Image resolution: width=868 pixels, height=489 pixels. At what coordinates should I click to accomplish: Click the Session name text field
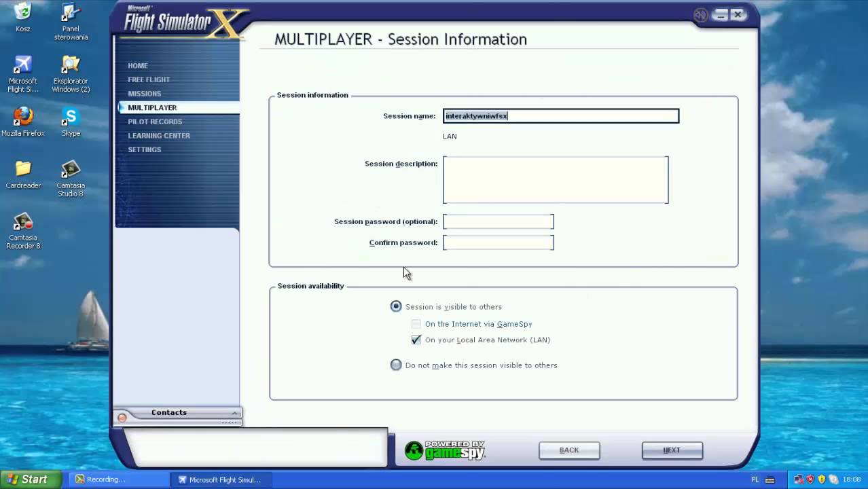561,116
